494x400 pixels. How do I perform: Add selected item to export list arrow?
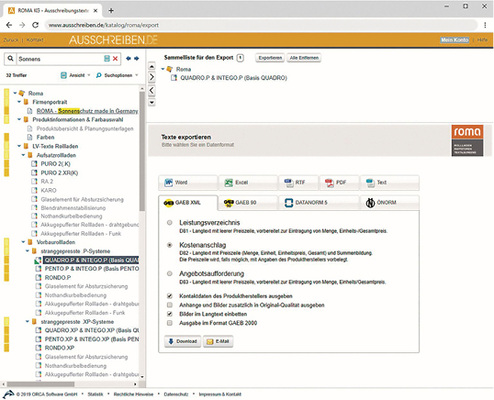coord(152,77)
